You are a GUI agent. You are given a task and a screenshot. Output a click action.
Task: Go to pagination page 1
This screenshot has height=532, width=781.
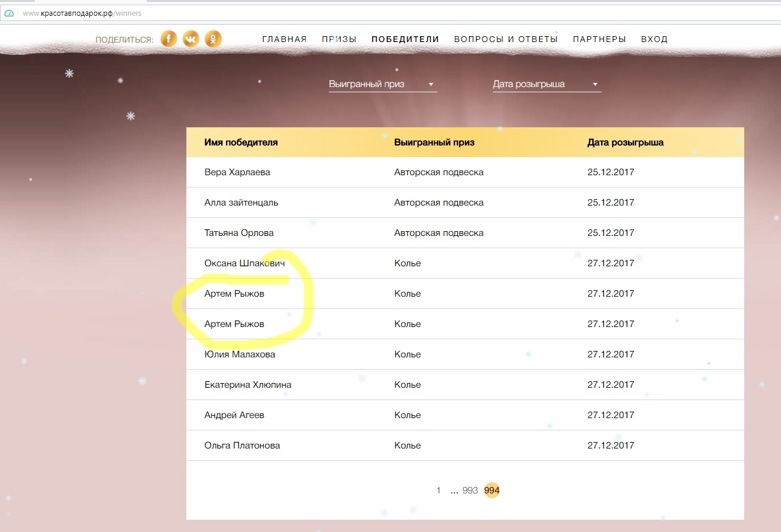coord(438,491)
